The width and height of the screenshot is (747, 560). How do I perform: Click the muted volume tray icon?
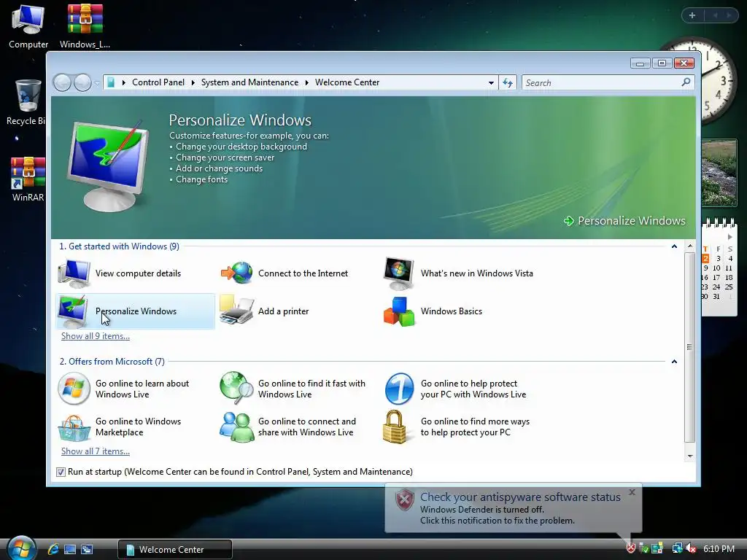tap(691, 548)
